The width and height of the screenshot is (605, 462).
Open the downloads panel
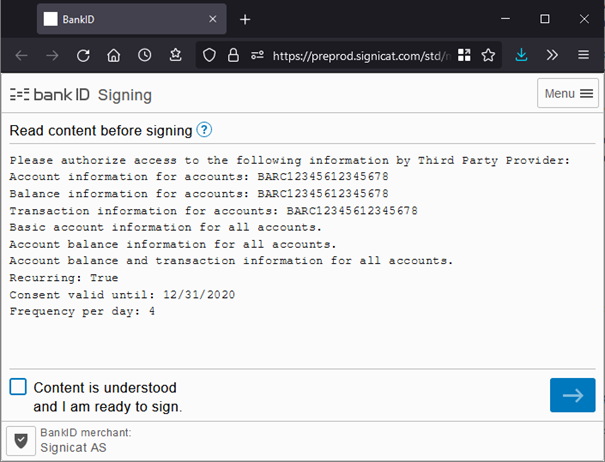pyautogui.click(x=521, y=56)
